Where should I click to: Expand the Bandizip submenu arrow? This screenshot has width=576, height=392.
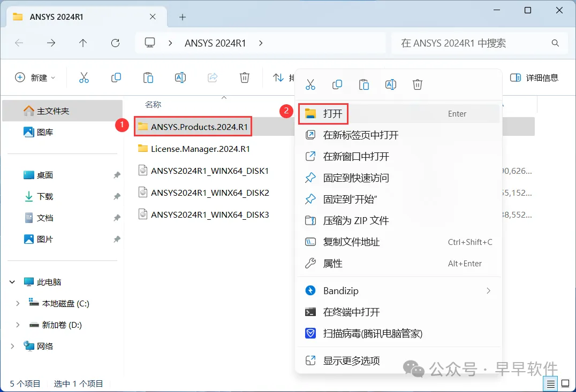pos(489,291)
